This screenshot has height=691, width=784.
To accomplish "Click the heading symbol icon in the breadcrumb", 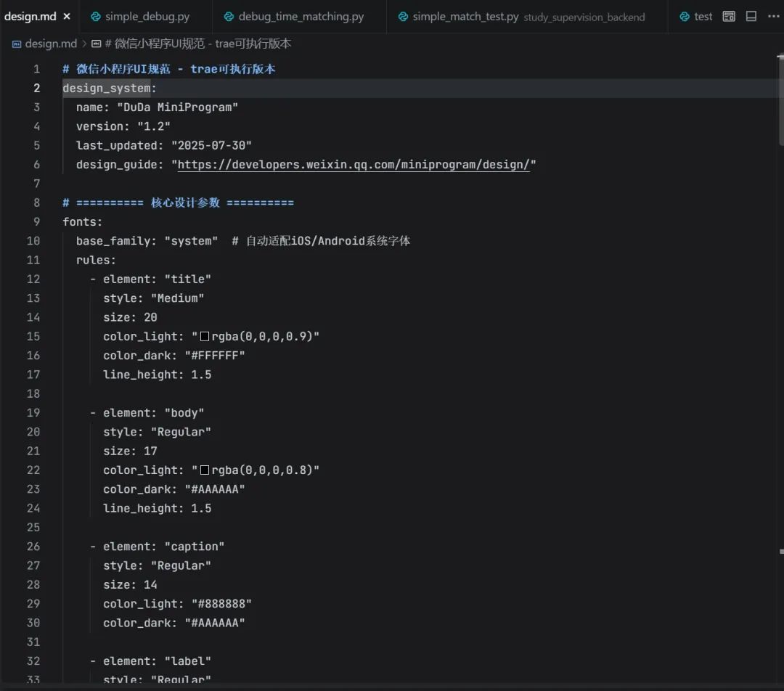I will [97, 44].
